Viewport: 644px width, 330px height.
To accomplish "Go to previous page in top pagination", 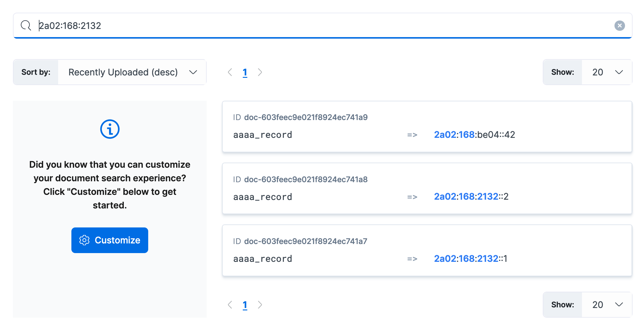I will (x=230, y=72).
